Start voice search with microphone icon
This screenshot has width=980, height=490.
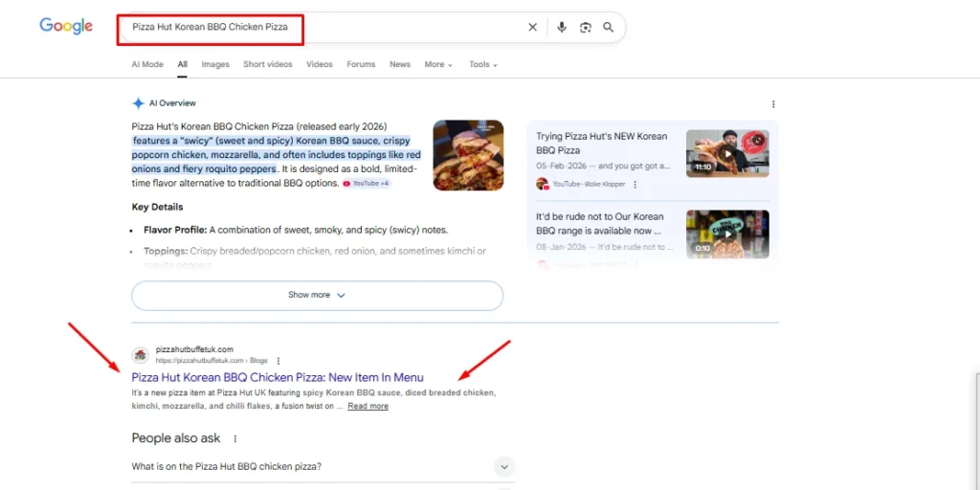pos(562,28)
